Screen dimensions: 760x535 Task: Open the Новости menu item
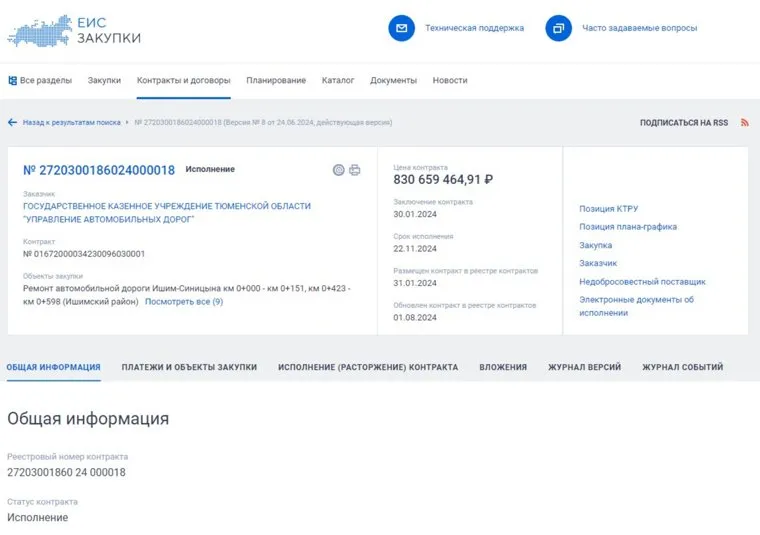coord(449,80)
